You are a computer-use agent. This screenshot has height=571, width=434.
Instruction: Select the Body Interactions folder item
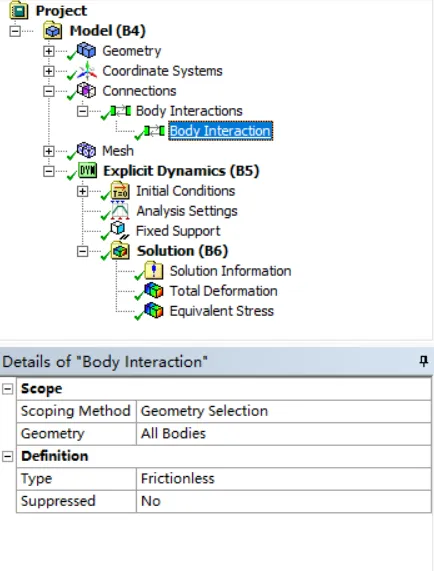[189, 111]
